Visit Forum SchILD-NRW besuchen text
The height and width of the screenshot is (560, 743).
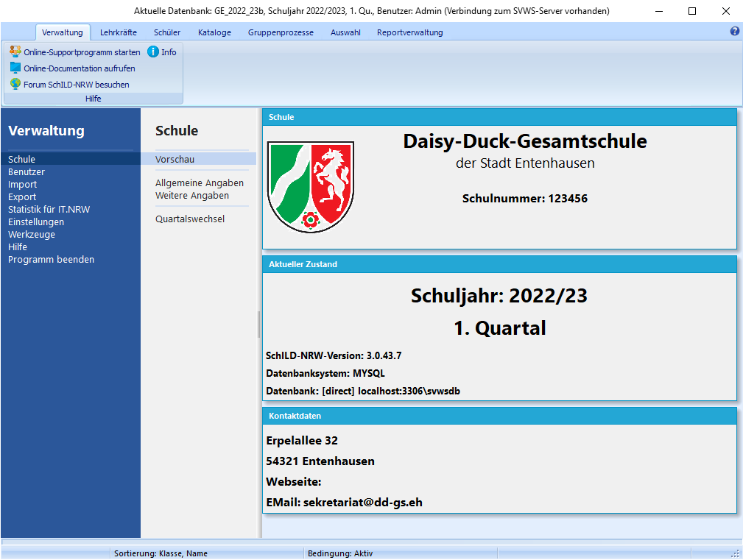(x=77, y=85)
